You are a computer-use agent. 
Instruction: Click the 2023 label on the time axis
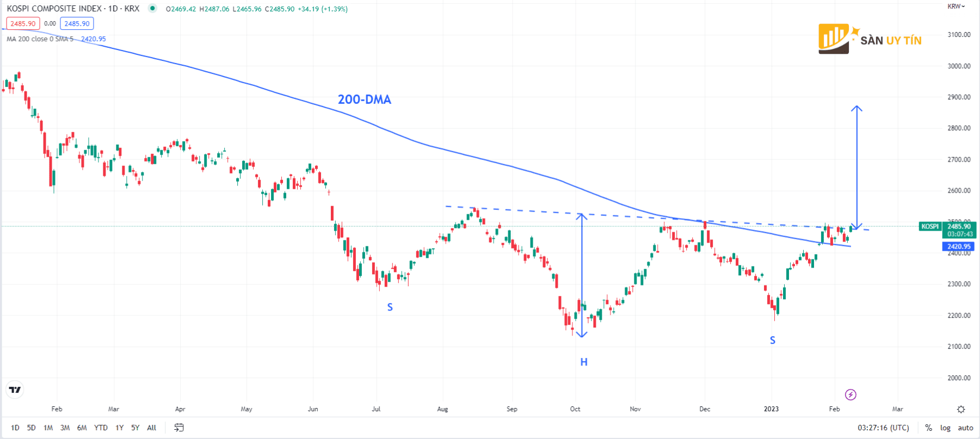click(x=771, y=409)
